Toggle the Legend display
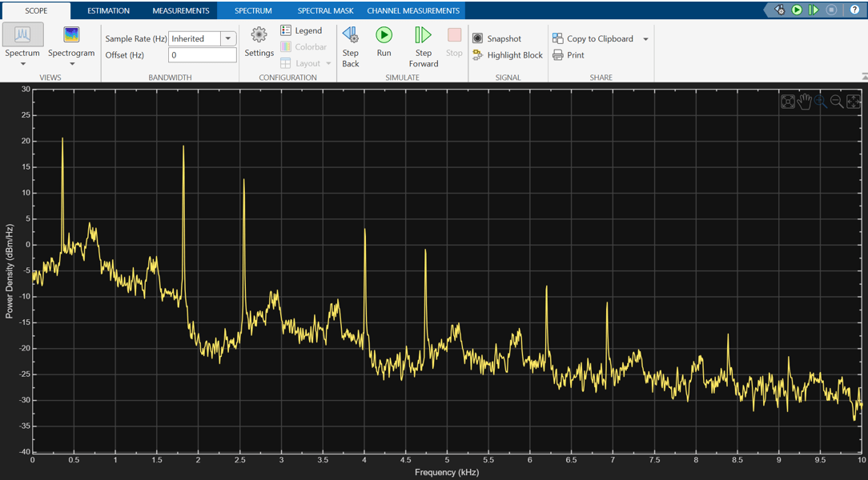The height and width of the screenshot is (480, 868). point(301,30)
